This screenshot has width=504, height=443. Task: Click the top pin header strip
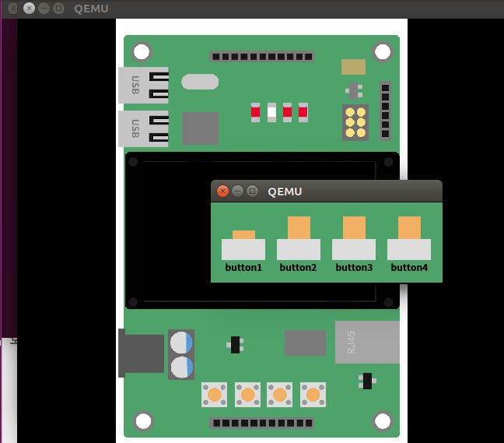(x=261, y=57)
